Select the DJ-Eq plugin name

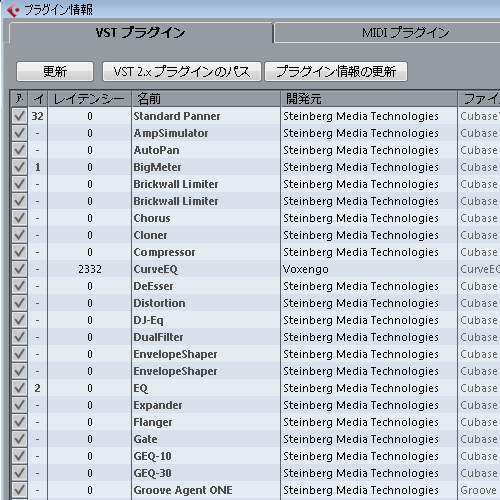(149, 320)
